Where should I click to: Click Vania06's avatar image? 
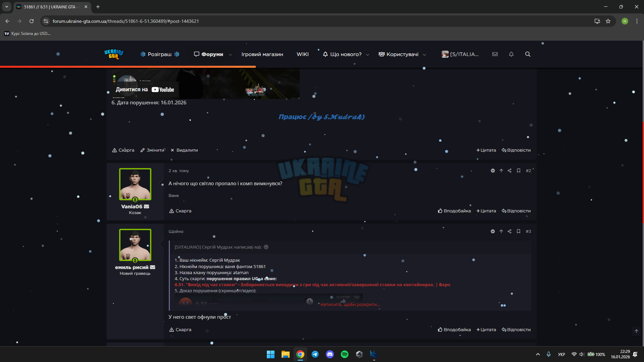135,184
